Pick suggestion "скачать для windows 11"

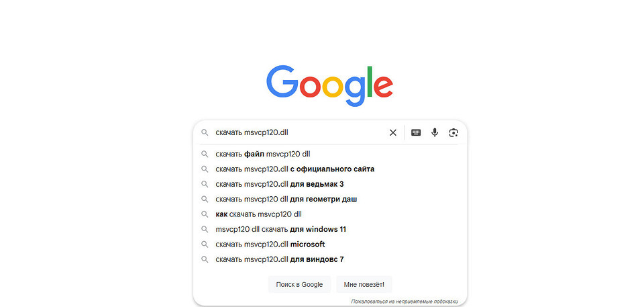coord(280,229)
